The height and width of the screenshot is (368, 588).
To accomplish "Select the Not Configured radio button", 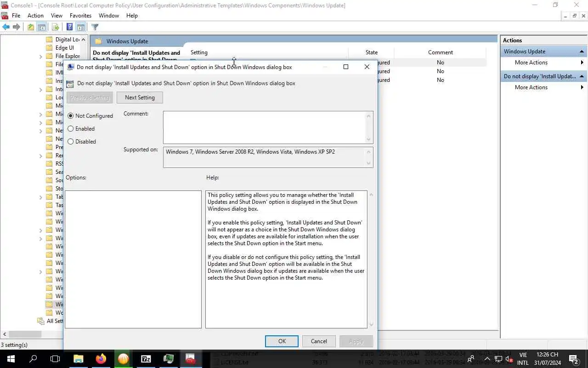I will coord(70,116).
